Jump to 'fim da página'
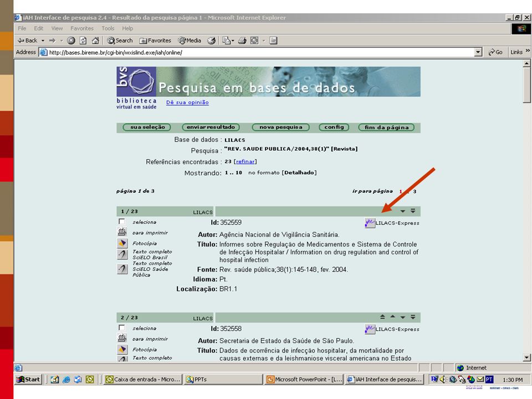 386,127
